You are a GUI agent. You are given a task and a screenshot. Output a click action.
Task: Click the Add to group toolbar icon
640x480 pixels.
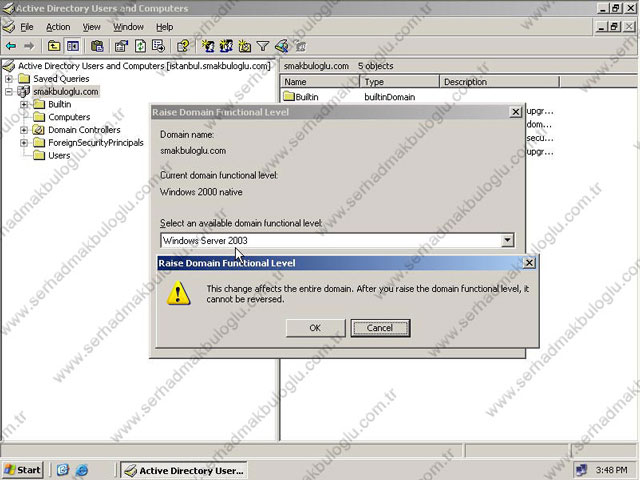coord(301,47)
